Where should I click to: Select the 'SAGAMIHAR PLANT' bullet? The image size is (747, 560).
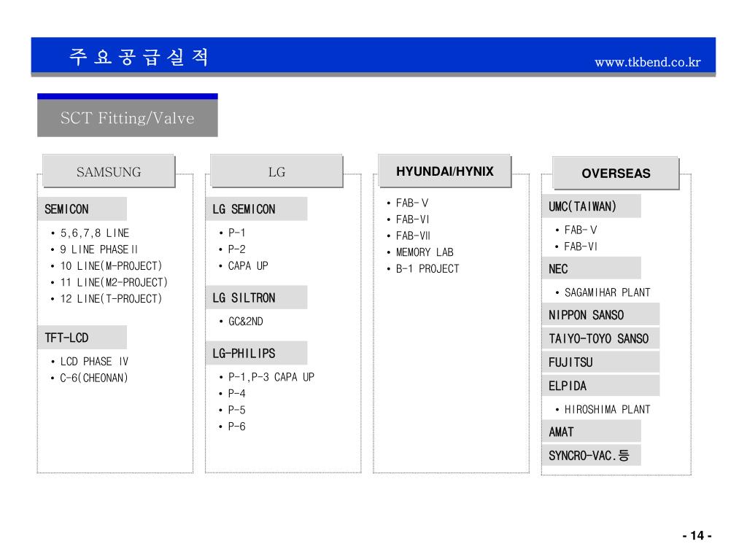(607, 292)
